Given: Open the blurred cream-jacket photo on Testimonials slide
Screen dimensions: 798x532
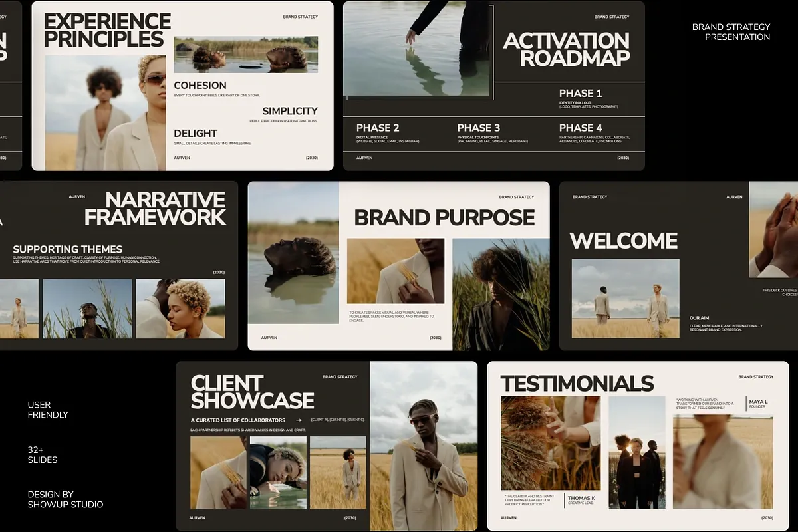Looking at the screenshot, I should coord(723,462).
